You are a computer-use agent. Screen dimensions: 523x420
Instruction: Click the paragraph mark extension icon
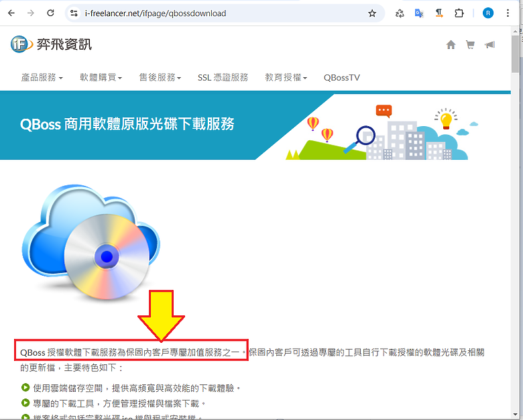tap(439, 13)
